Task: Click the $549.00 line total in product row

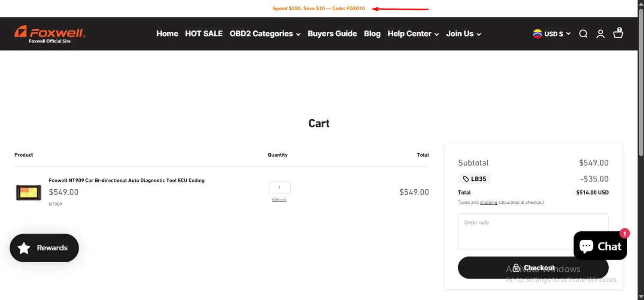Action: click(414, 192)
